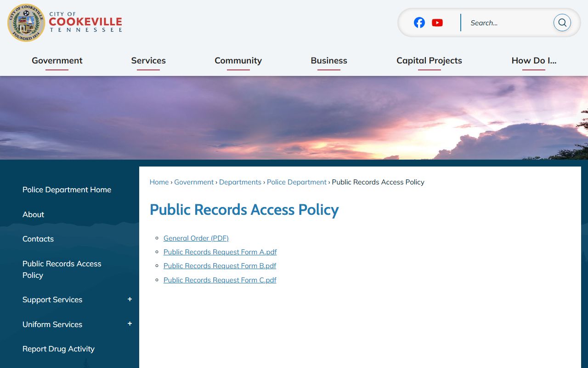The height and width of the screenshot is (368, 588).
Task: Expand the Uniform Services submenu plus
Action: (130, 324)
